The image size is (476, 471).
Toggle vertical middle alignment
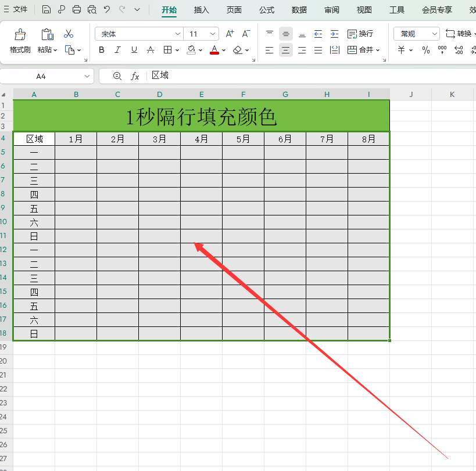point(286,34)
